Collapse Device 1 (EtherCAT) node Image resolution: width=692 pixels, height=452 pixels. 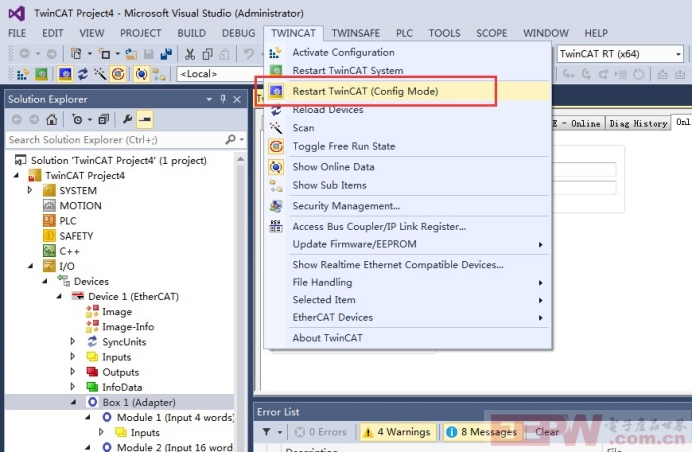pos(59,297)
